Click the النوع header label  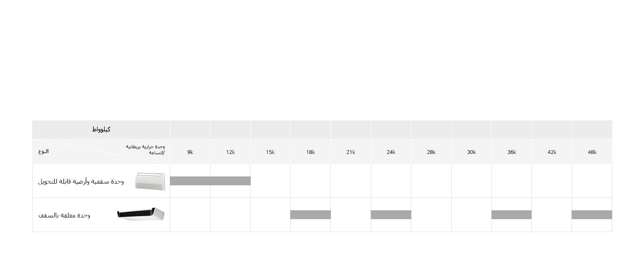point(43,151)
